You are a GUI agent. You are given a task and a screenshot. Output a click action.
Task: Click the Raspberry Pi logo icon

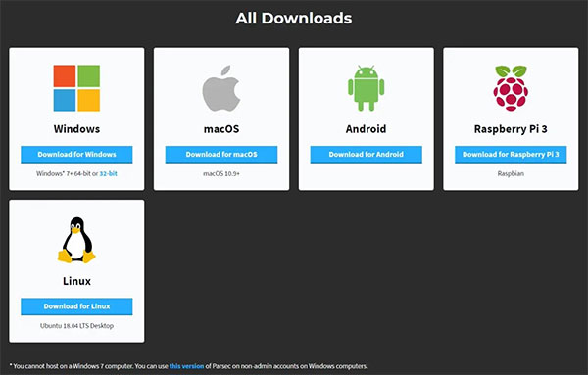(511, 88)
